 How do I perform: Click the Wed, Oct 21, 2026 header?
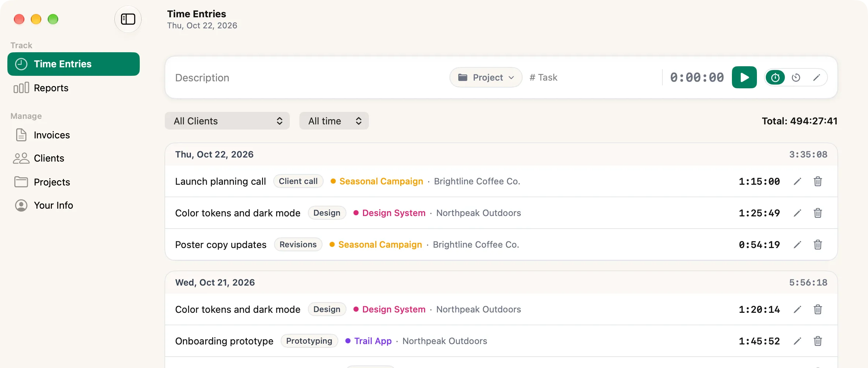point(215,283)
